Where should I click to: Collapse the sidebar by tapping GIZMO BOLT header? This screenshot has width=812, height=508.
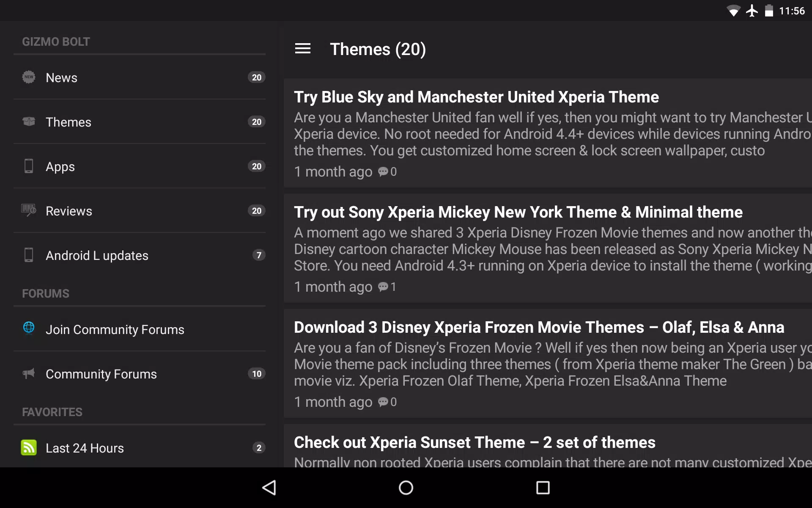point(55,41)
